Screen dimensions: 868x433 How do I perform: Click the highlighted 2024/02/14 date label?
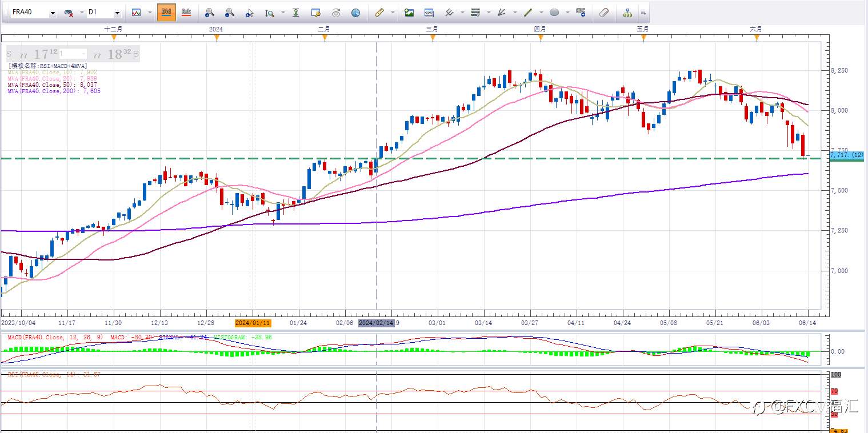[377, 323]
